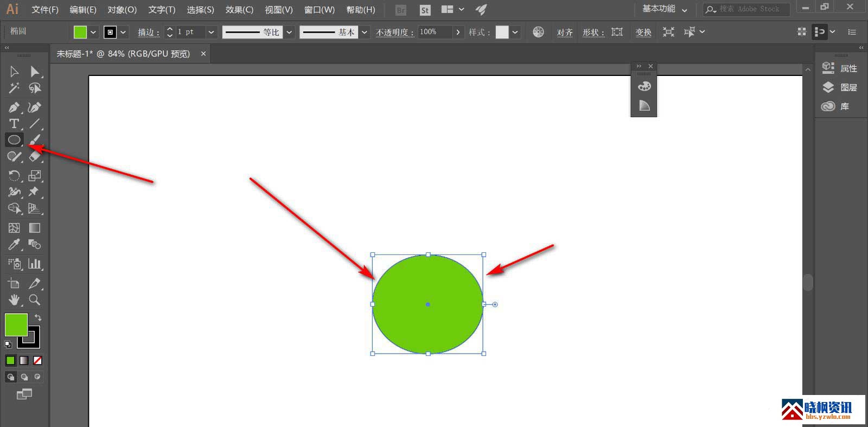The height and width of the screenshot is (427, 868).
Task: Select the Line Segment tool
Action: 35,124
